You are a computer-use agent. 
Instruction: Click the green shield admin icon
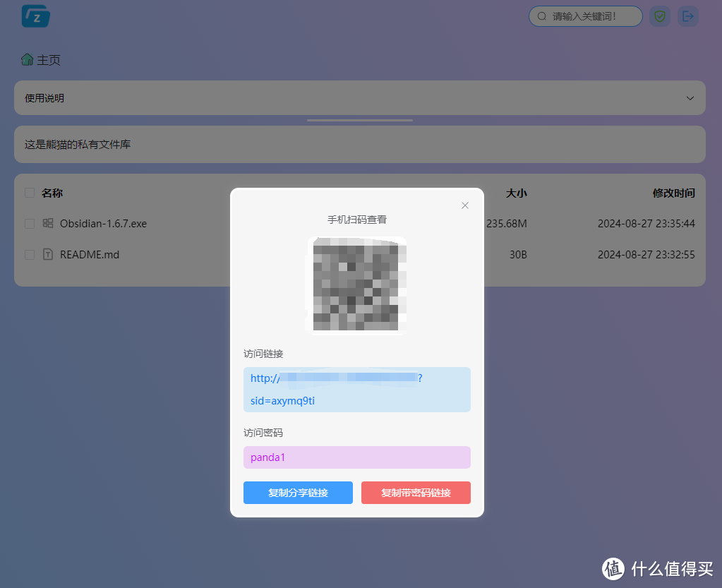tap(659, 16)
